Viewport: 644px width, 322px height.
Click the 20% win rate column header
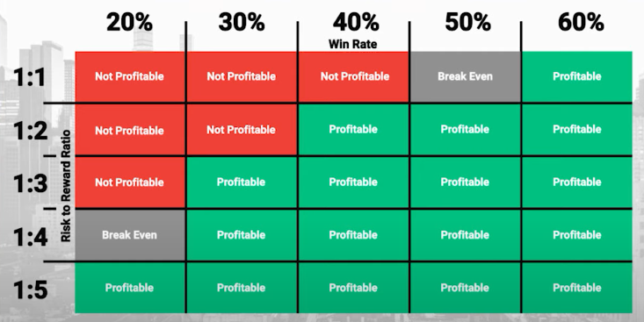pyautogui.click(x=129, y=22)
